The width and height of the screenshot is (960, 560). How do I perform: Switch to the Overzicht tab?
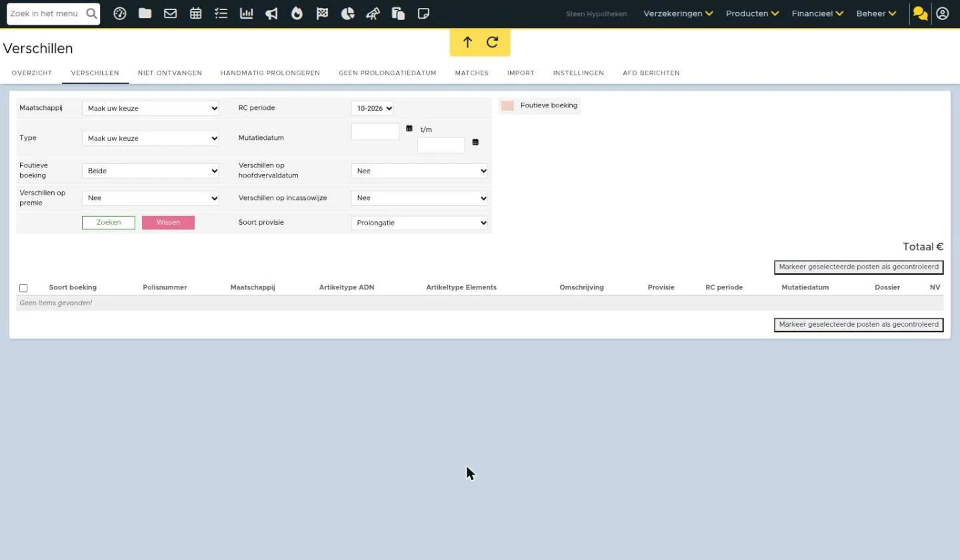[32, 73]
